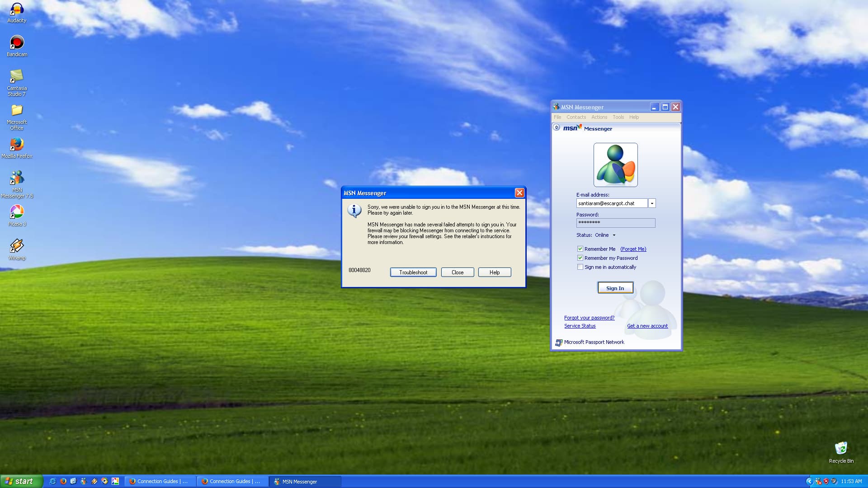868x488 pixels.
Task: Open the Tools menu
Action: tap(618, 117)
